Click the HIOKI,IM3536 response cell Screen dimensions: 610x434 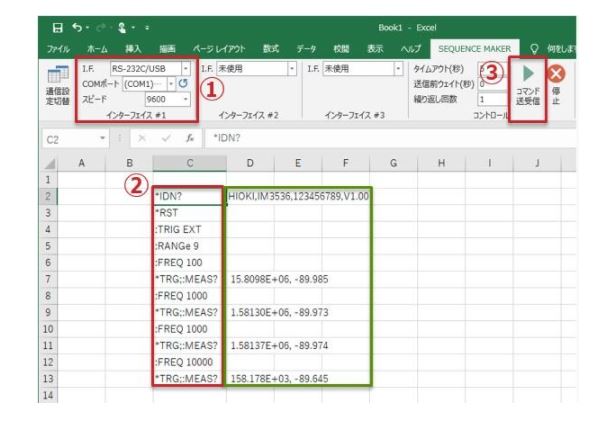(x=298, y=196)
